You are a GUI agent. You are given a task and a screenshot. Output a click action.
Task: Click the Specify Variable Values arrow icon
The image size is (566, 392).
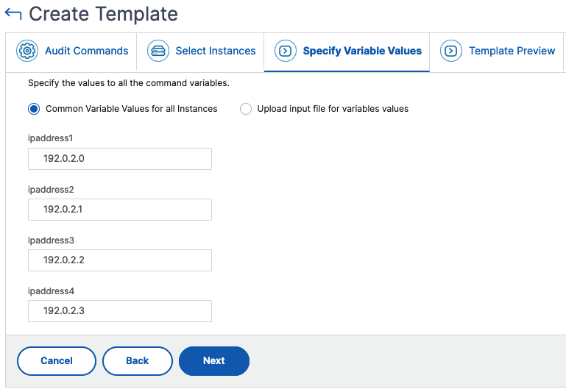tap(286, 51)
